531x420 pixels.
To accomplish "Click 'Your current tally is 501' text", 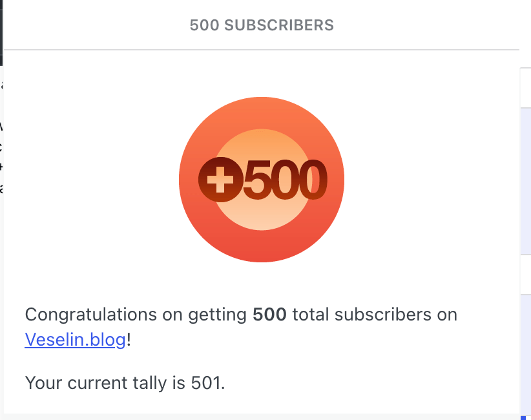I will point(125,383).
